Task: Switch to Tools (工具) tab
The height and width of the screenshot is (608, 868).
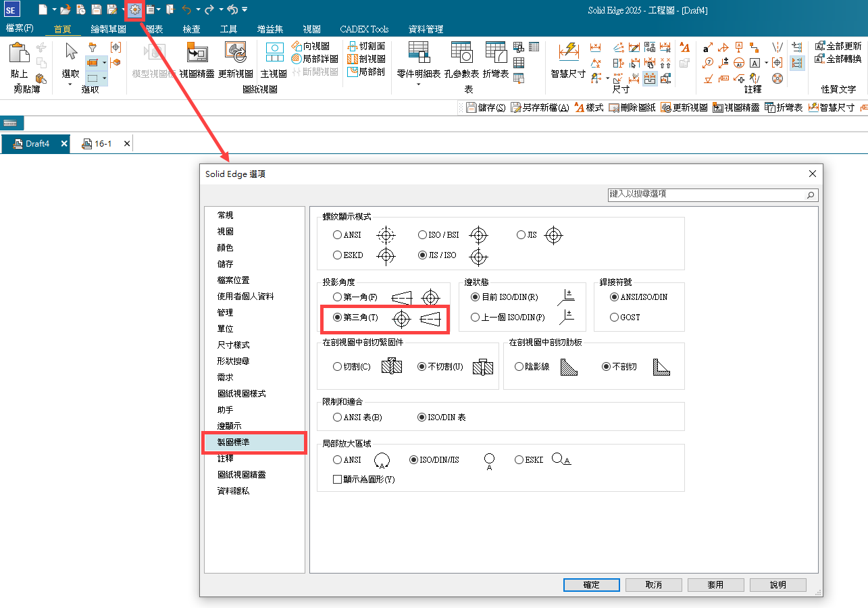Action: point(229,29)
